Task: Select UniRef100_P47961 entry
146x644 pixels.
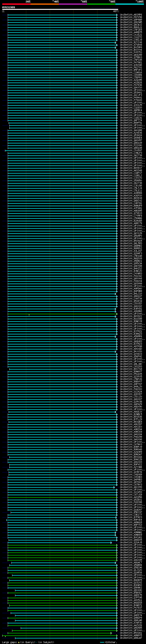Action: [131, 63]
